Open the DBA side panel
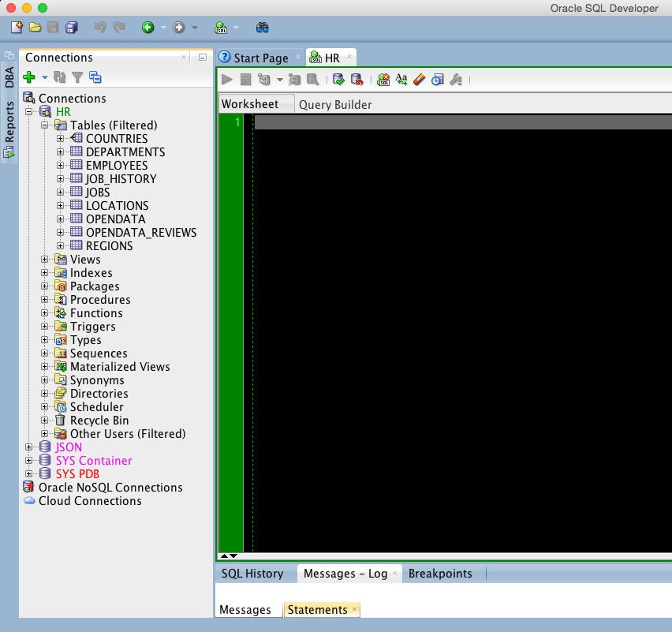 pos(9,77)
